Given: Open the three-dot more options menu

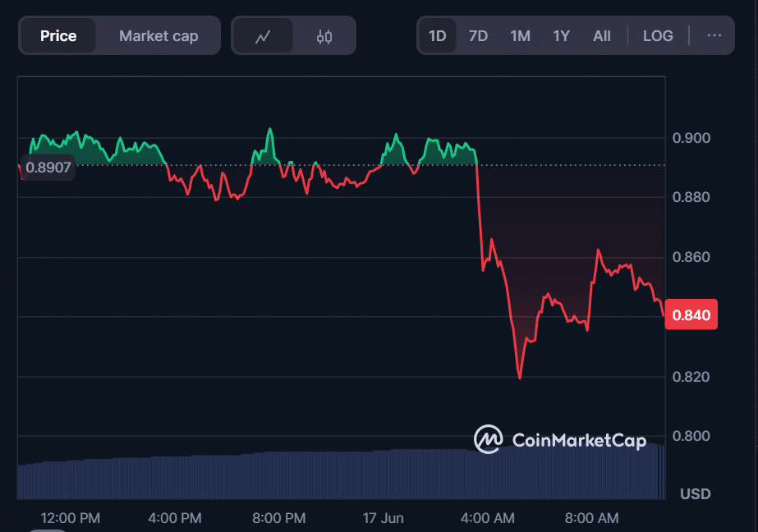Looking at the screenshot, I should 714,35.
